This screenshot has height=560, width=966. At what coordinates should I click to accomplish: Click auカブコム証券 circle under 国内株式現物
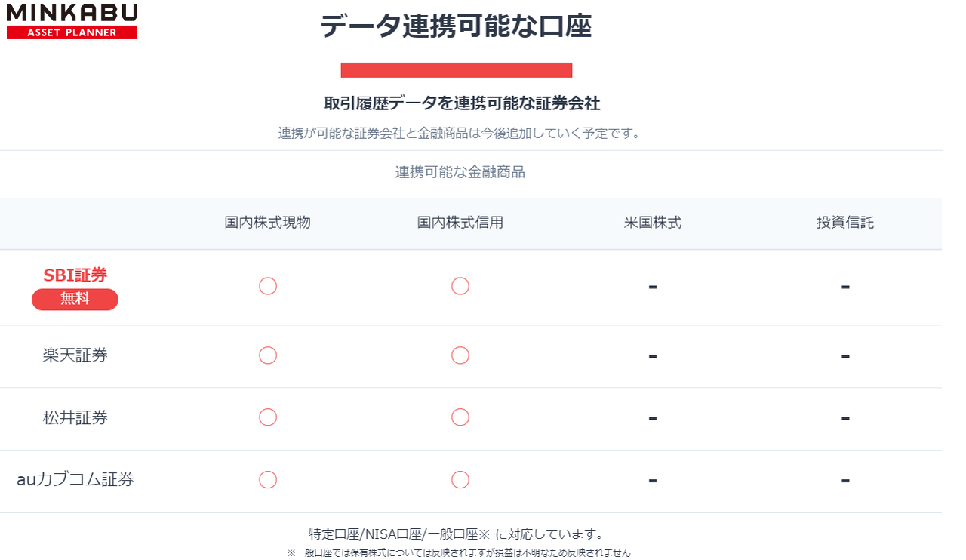click(268, 480)
